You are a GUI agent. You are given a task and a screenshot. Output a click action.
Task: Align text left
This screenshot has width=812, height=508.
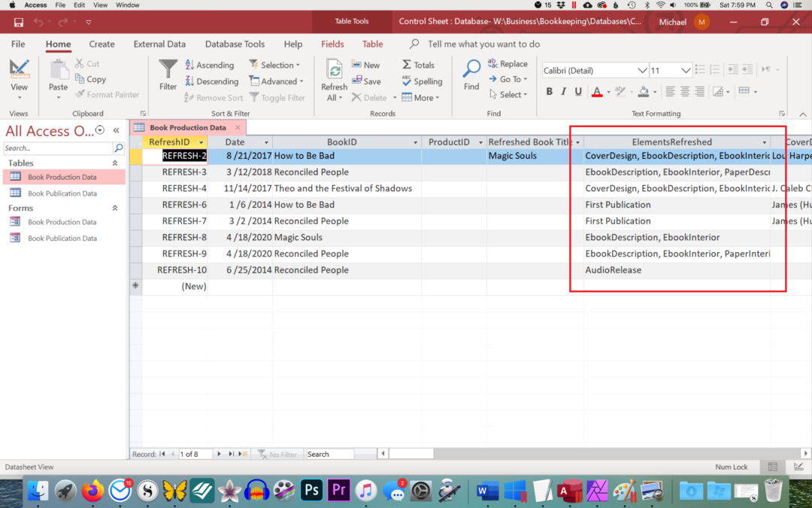(670, 92)
